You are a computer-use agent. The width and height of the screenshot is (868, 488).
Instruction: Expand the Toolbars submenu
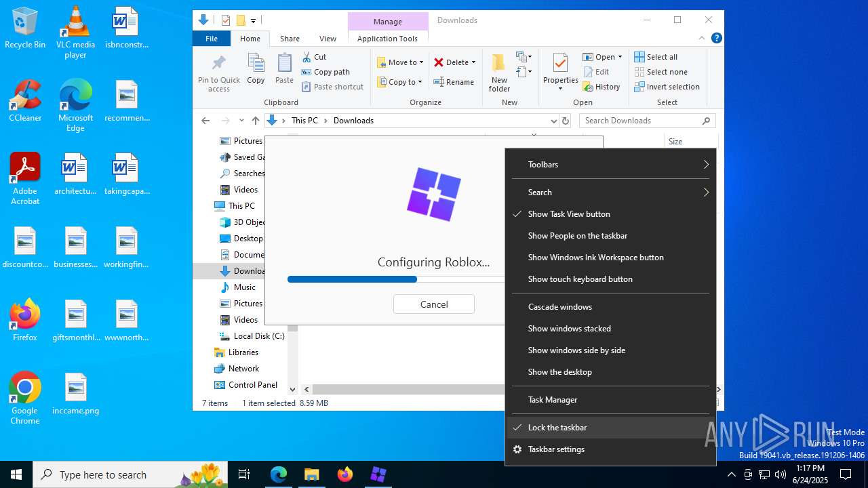pyautogui.click(x=610, y=165)
